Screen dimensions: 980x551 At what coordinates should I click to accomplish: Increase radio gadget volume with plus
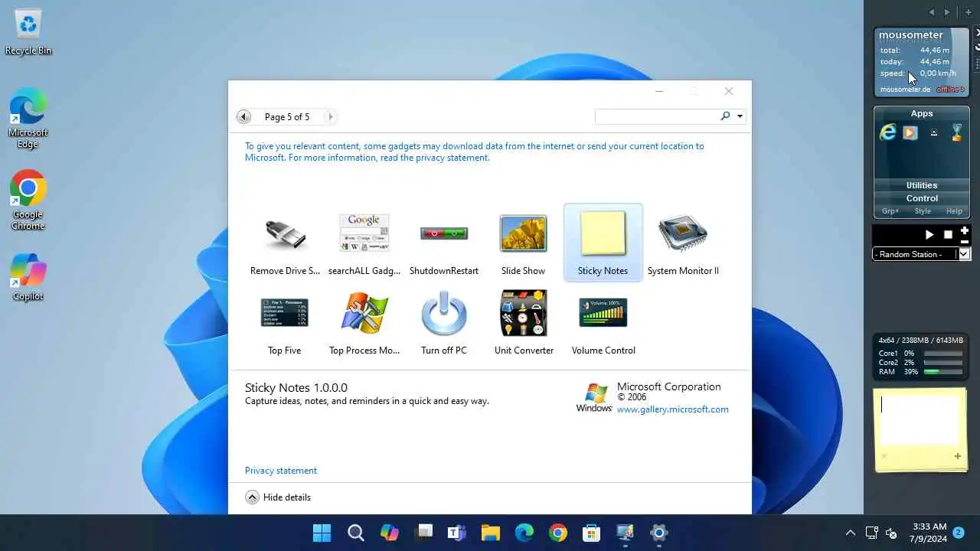pyautogui.click(x=965, y=230)
